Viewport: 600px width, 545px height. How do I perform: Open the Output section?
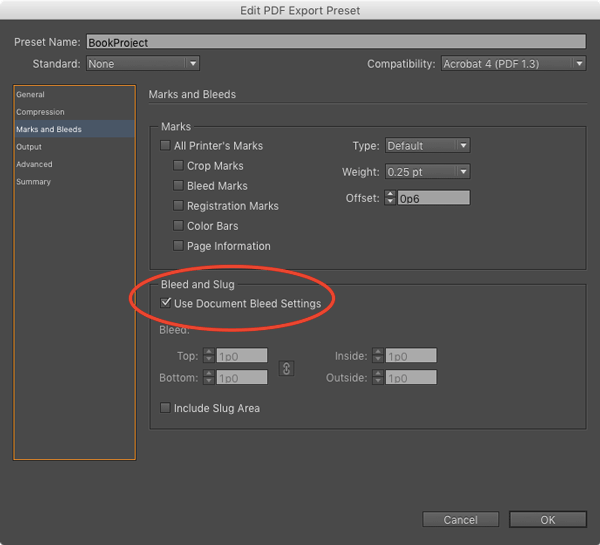[x=29, y=147]
